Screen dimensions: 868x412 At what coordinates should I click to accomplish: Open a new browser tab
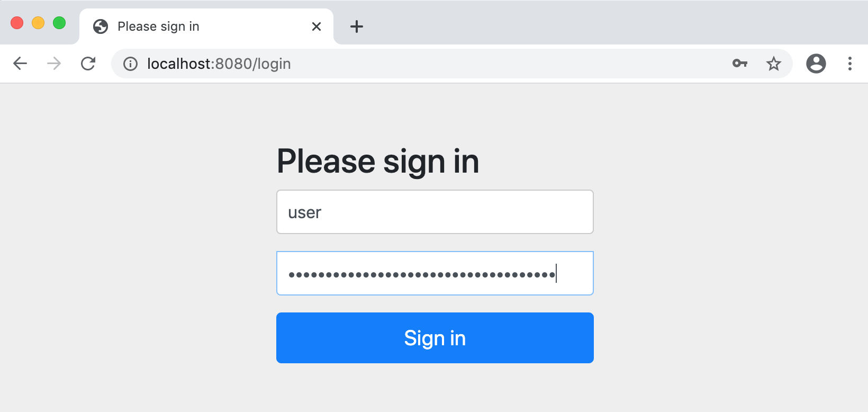tap(357, 26)
